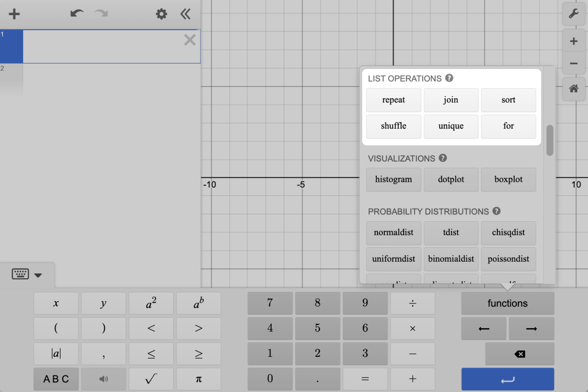Click the functions popup scrollbar thumb

[x=550, y=140]
